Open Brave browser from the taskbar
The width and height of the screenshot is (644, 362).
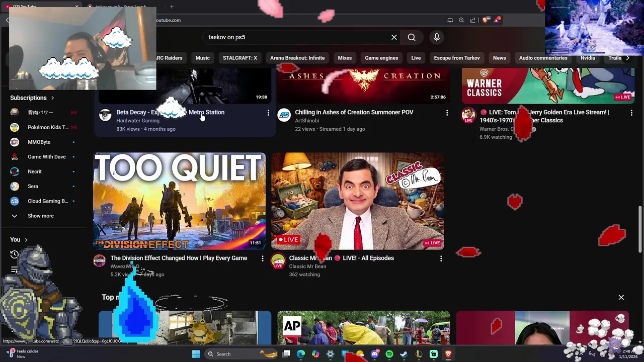(x=448, y=354)
